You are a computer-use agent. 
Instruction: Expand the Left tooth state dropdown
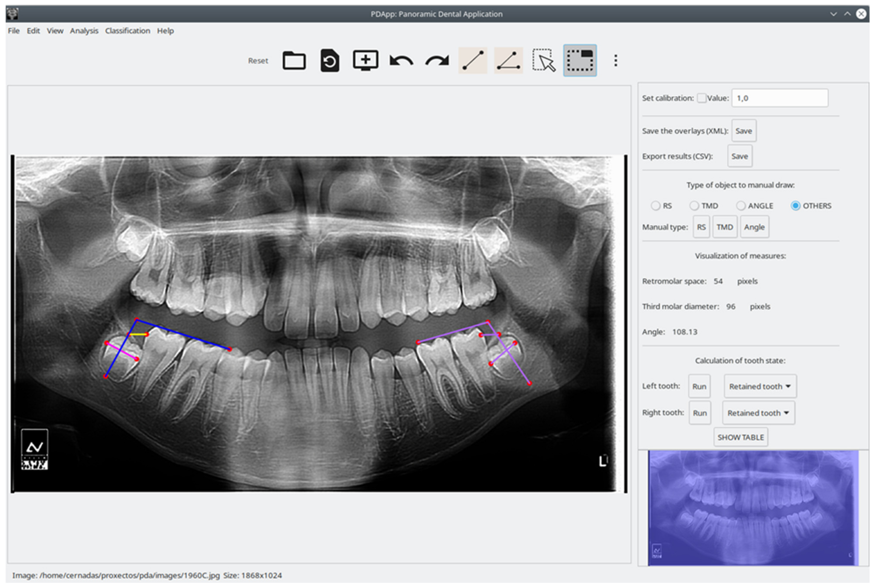pyautogui.click(x=760, y=386)
